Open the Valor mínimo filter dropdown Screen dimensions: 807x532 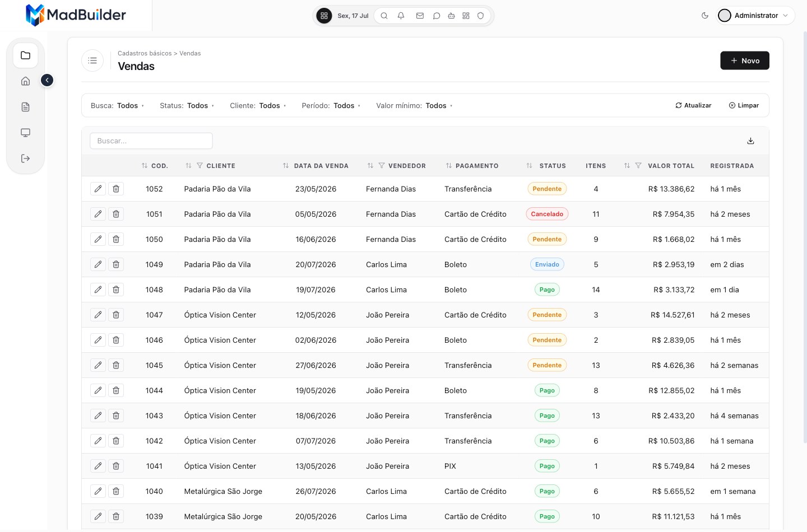pos(414,105)
